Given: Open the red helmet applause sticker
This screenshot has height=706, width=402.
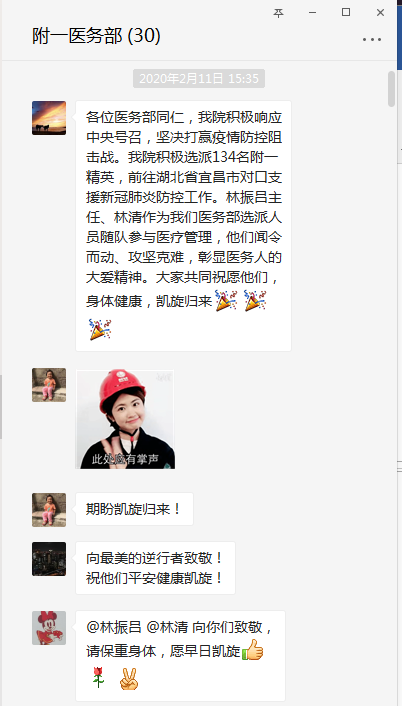Looking at the screenshot, I should (x=126, y=419).
